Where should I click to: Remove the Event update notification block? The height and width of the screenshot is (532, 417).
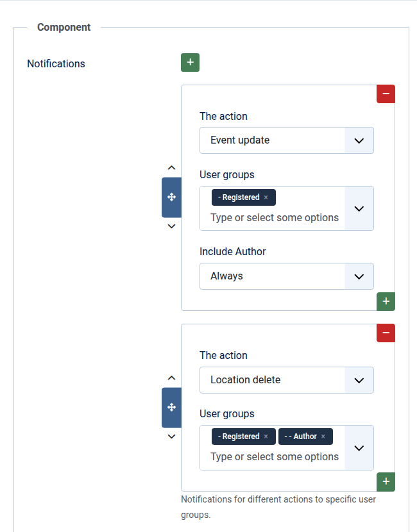click(386, 94)
